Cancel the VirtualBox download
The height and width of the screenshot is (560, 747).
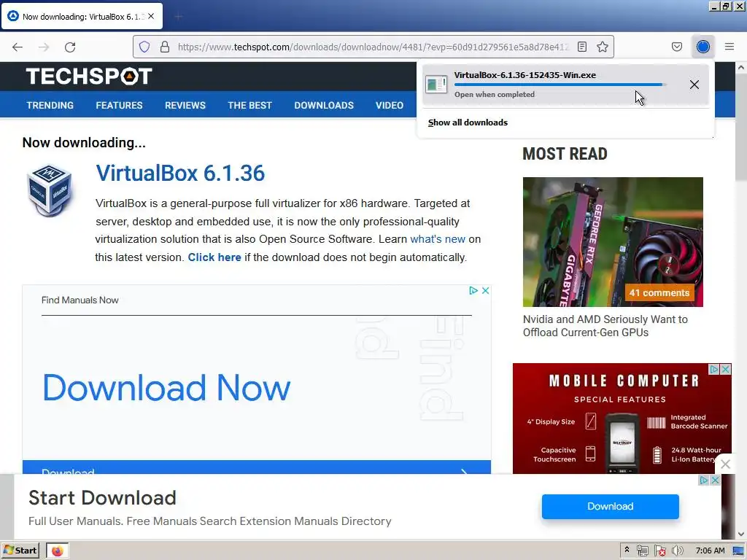[x=694, y=85]
